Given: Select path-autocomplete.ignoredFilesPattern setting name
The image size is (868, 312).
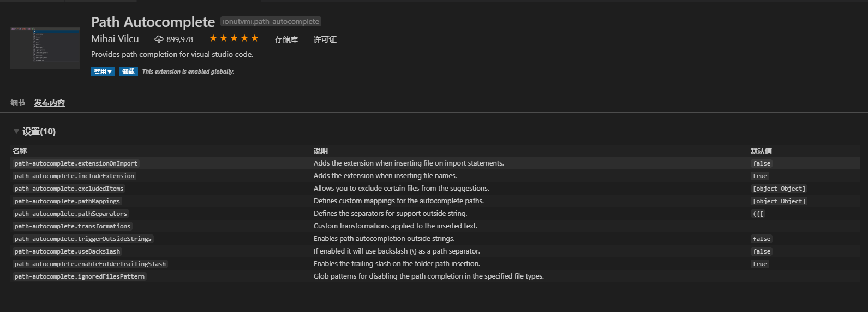Looking at the screenshot, I should 80,276.
